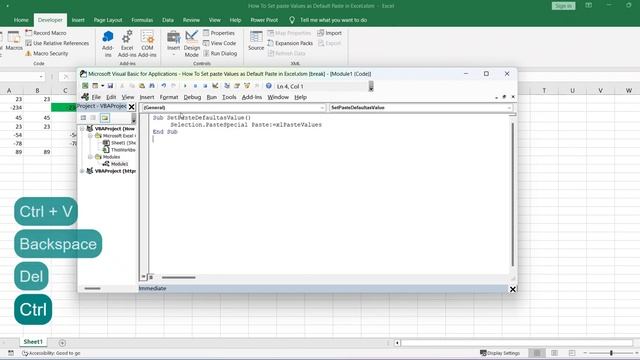
Task: Run the macro with the play icon
Action: pos(185,86)
